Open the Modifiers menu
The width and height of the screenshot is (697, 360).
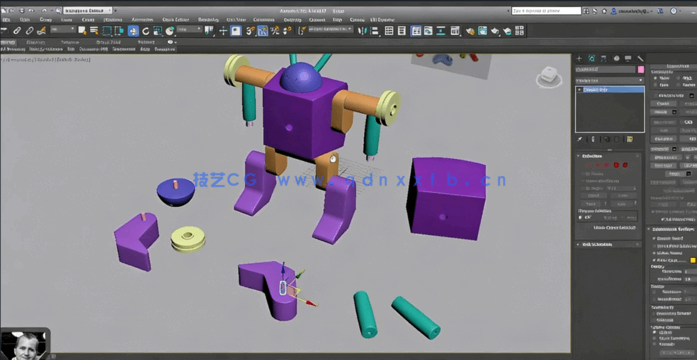pos(113,20)
